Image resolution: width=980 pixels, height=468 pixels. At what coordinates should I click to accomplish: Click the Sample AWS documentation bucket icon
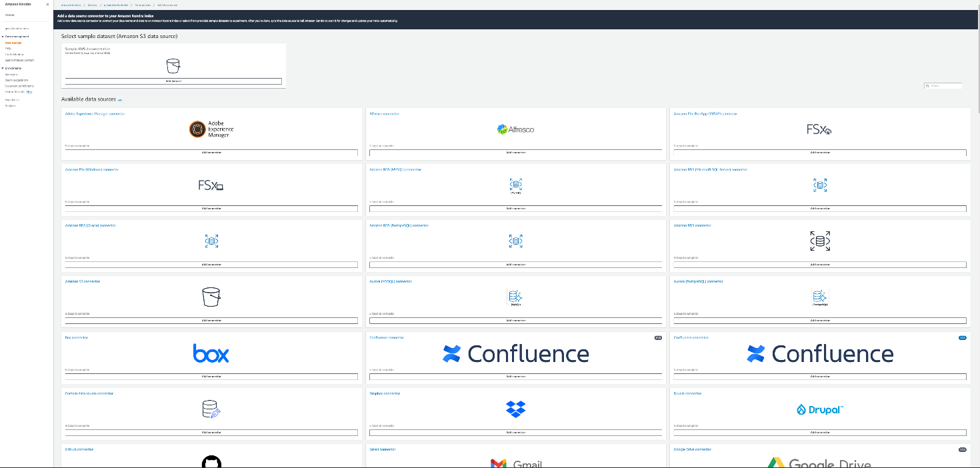coord(173,66)
